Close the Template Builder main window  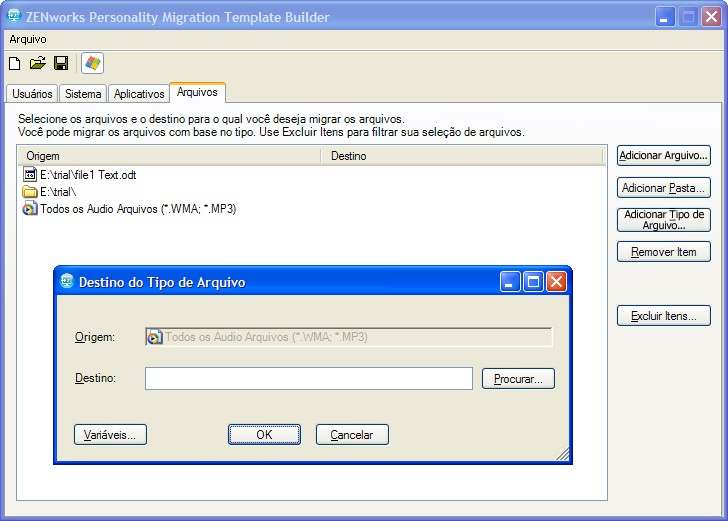pos(711,17)
